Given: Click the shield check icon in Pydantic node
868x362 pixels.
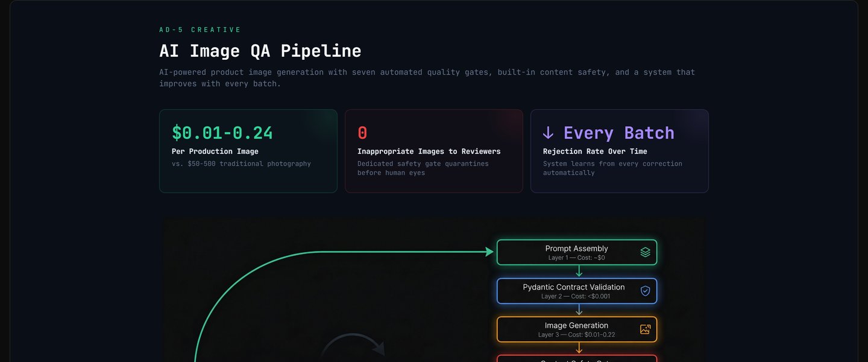Looking at the screenshot, I should click(x=645, y=291).
